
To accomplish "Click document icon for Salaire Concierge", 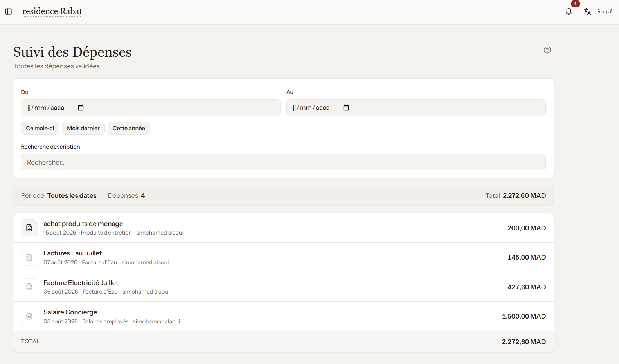I will 29,316.
